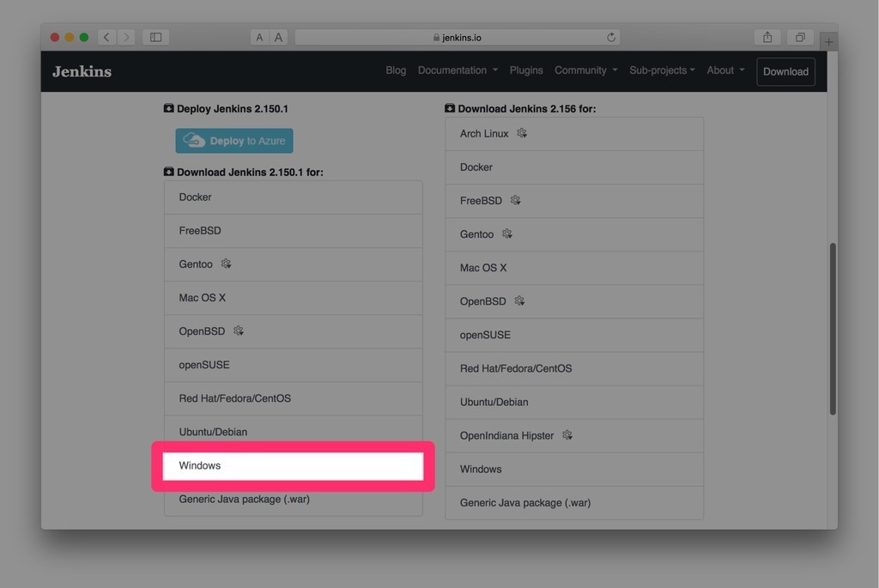Select FreeBSD in the 2.150.1 list
879x588 pixels.
(x=294, y=231)
